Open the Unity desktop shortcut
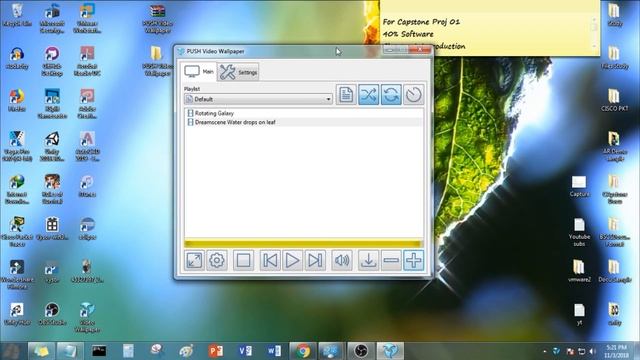The height and width of the screenshot is (360, 640). tap(52, 147)
